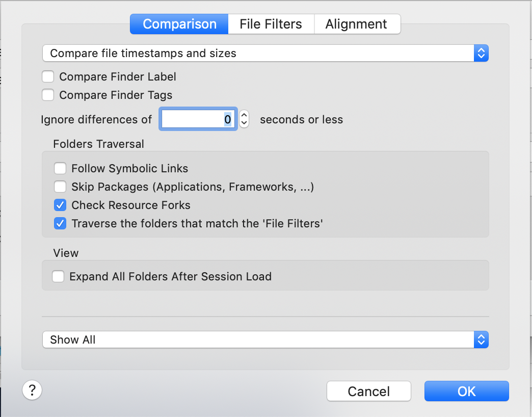Screen dimensions: 532x417
Task: Click the Compare Finder Label text label
Action: click(x=118, y=77)
